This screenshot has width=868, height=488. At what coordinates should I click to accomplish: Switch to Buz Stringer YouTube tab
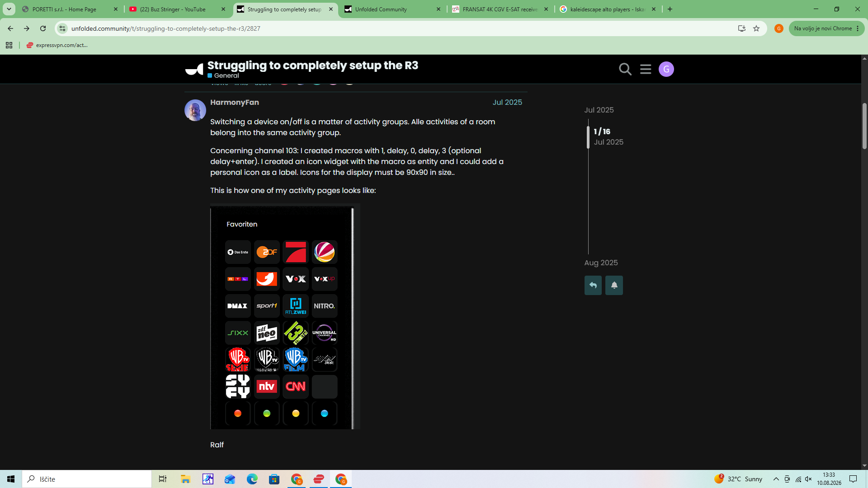coord(178,9)
